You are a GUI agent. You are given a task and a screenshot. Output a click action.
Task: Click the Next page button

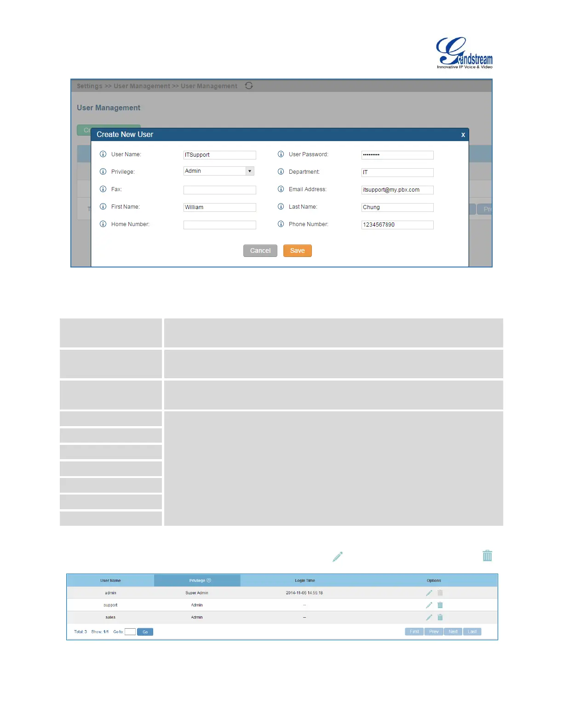point(453,631)
